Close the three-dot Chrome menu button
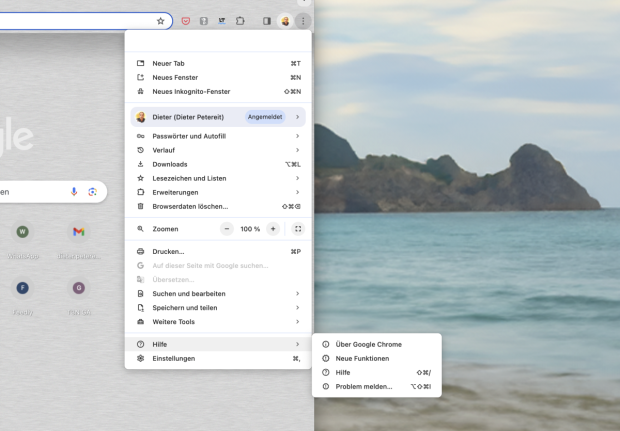 point(303,20)
